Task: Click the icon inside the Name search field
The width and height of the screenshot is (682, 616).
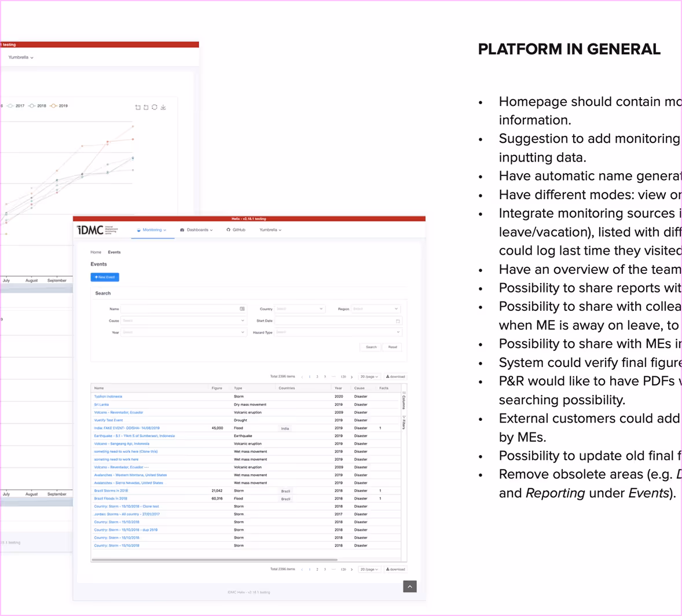Action: point(242,309)
